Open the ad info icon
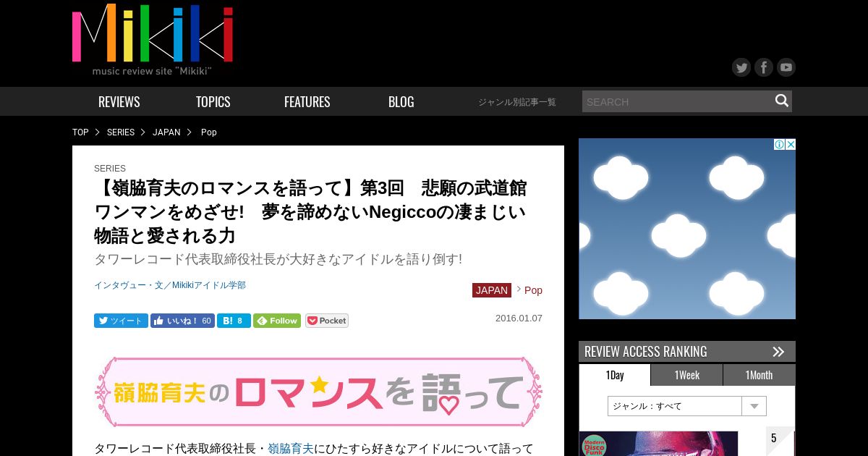This screenshot has width=868, height=456. [780, 144]
